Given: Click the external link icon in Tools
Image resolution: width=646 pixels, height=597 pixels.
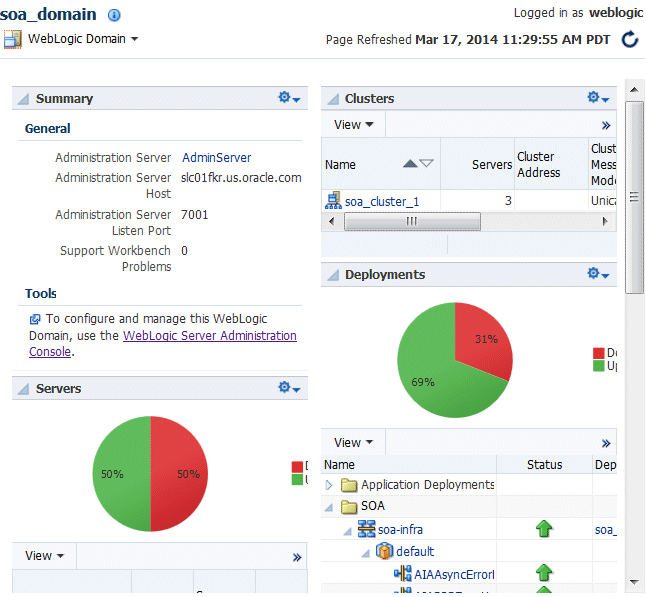Looking at the screenshot, I should tap(35, 319).
